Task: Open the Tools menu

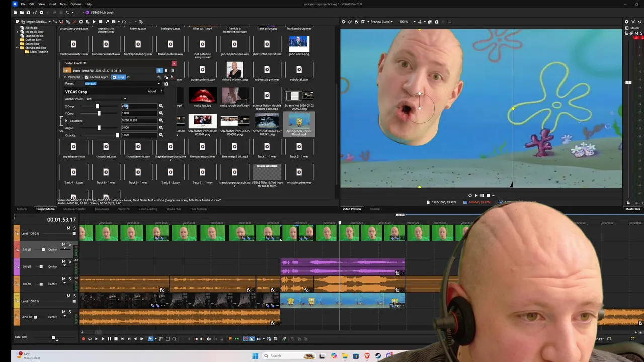Action: tap(63, 4)
